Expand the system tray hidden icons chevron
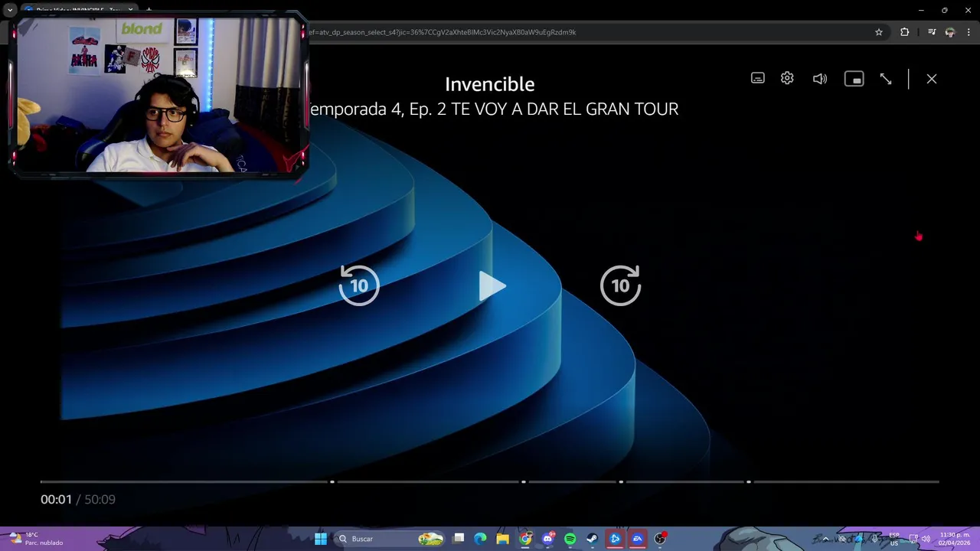The image size is (980, 551). [825, 539]
